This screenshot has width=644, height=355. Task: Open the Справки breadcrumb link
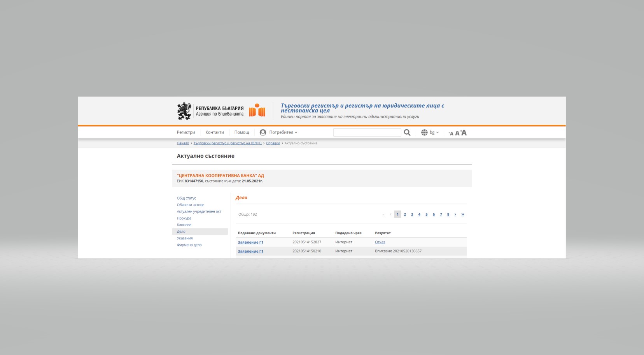click(x=273, y=143)
